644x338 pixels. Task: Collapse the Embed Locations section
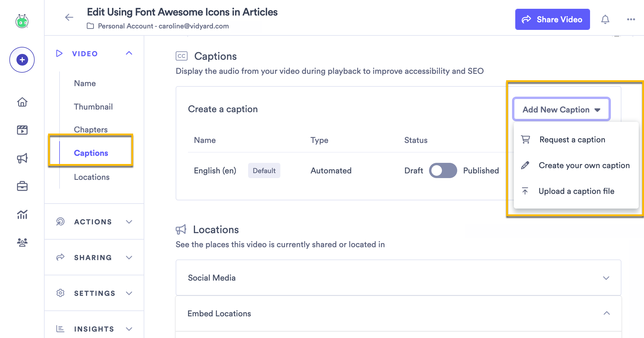606,313
